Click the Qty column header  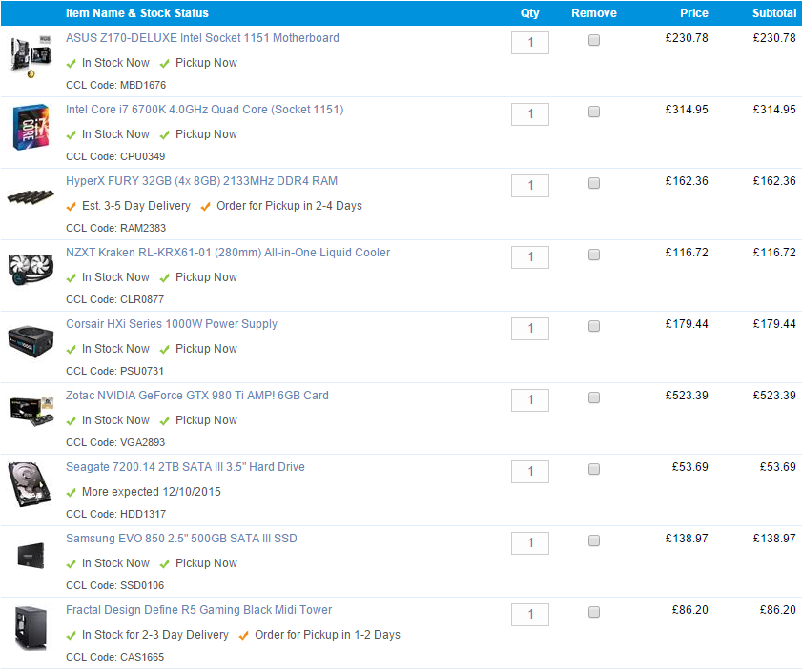(530, 13)
